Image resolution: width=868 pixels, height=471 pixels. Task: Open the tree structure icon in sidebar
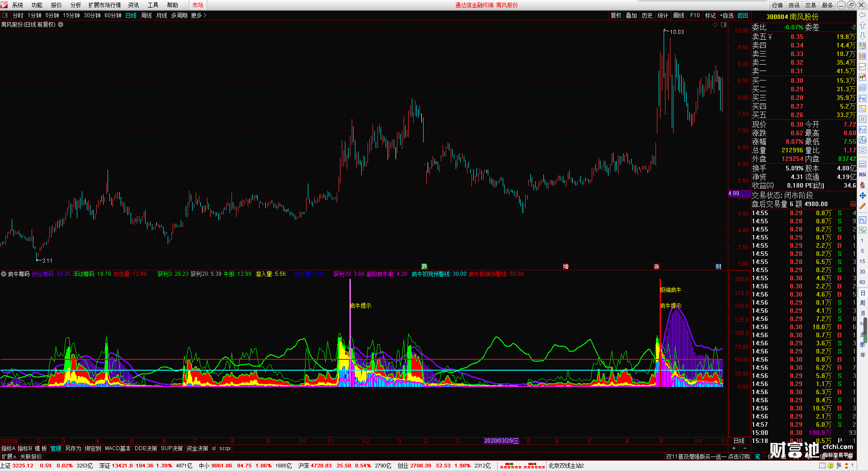pyautogui.click(x=863, y=109)
